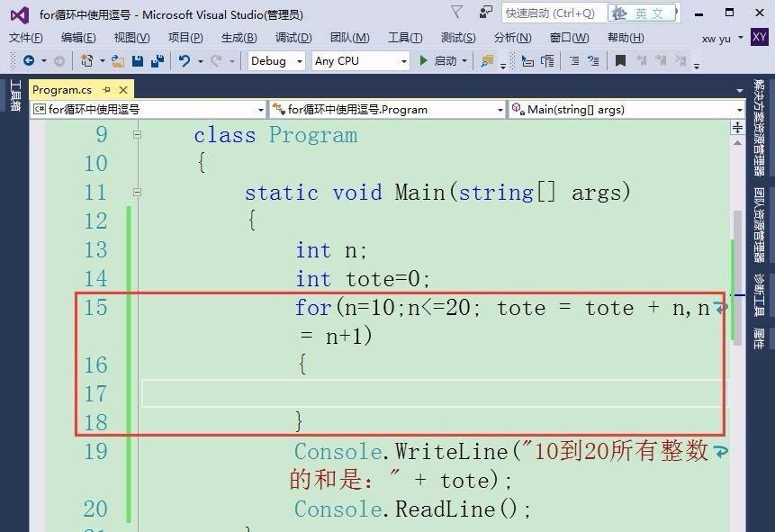Open the 调试(D) menu
Screen dimensions: 775x532
(x=291, y=38)
